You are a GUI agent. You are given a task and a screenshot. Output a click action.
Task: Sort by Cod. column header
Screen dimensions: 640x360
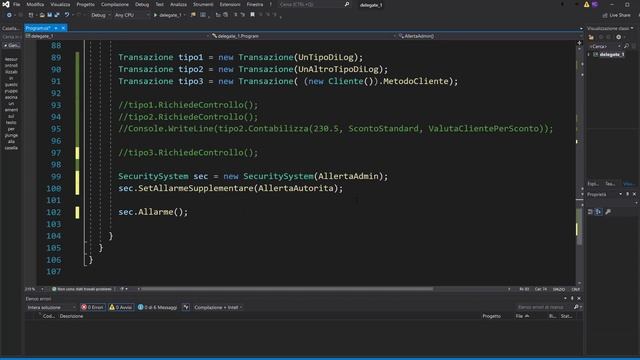click(x=49, y=316)
